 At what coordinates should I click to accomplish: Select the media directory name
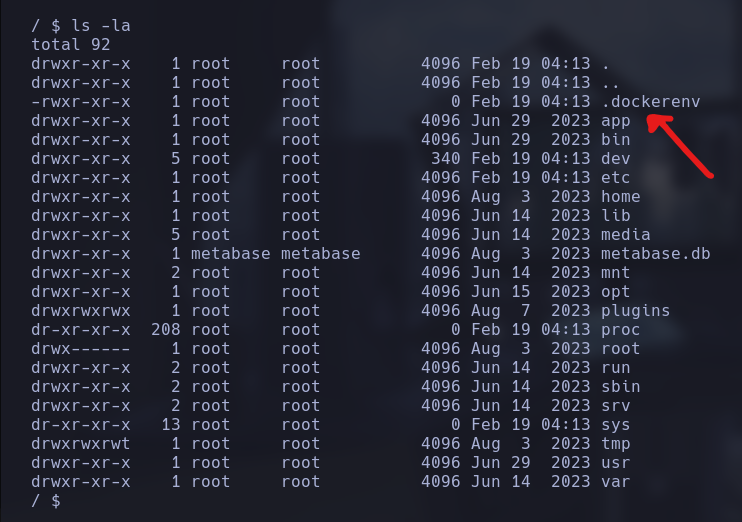pyautogui.click(x=626, y=235)
